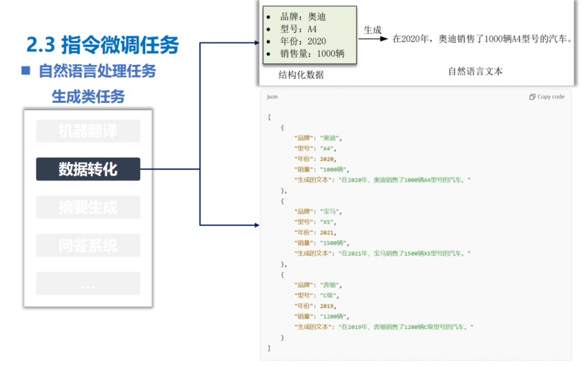Viewport: 588px width, 367px height.
Task: Click the faded "..." task box
Action: 88,283
